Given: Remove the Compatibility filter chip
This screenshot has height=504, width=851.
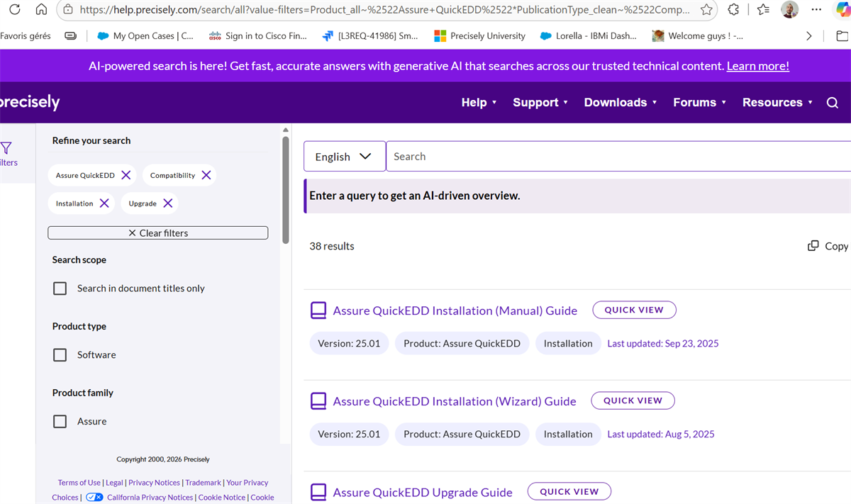Looking at the screenshot, I should point(206,175).
